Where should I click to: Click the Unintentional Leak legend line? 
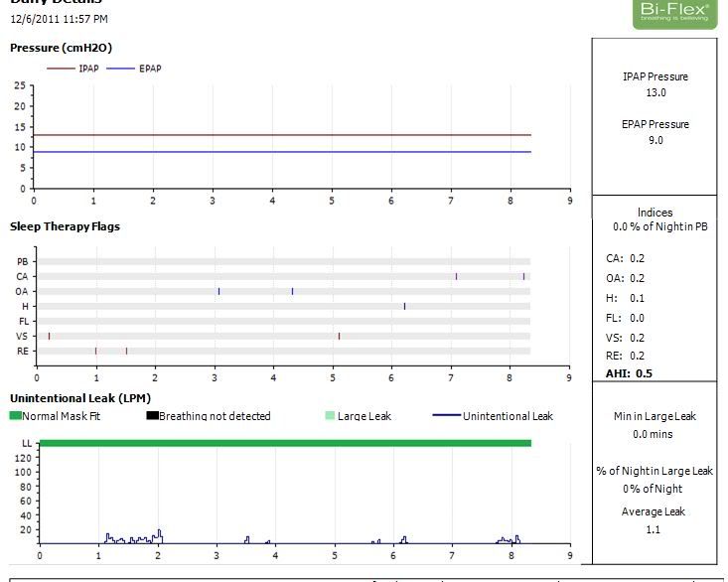[446, 415]
